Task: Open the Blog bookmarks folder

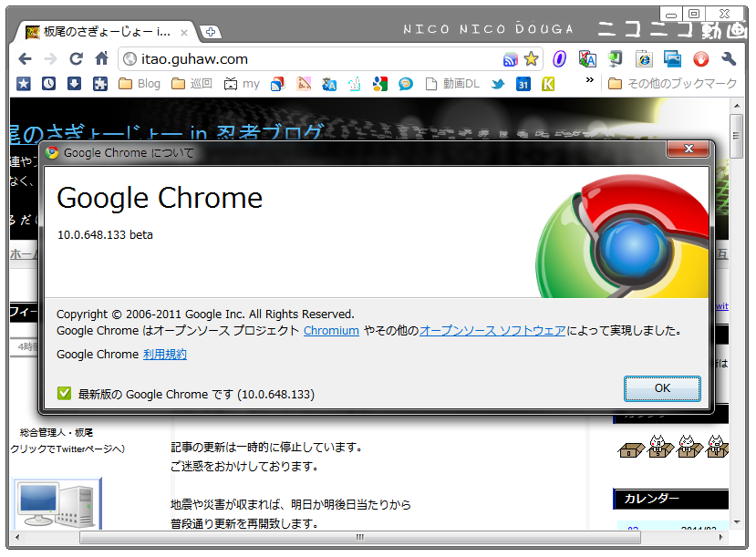Action: point(140,84)
